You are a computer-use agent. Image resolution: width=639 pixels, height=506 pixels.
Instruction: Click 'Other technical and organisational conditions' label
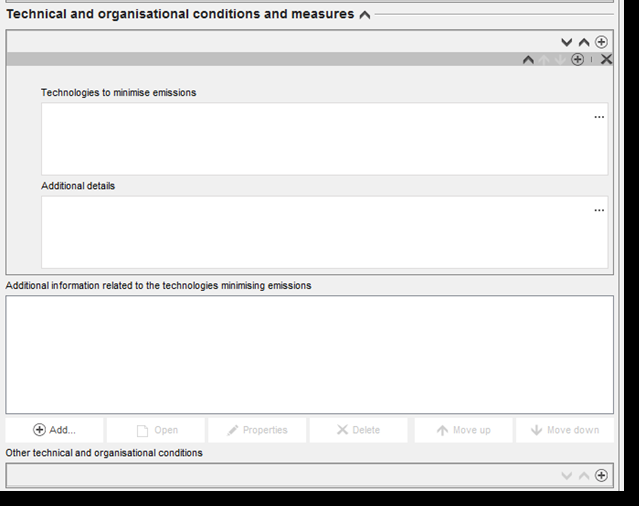tap(104, 453)
